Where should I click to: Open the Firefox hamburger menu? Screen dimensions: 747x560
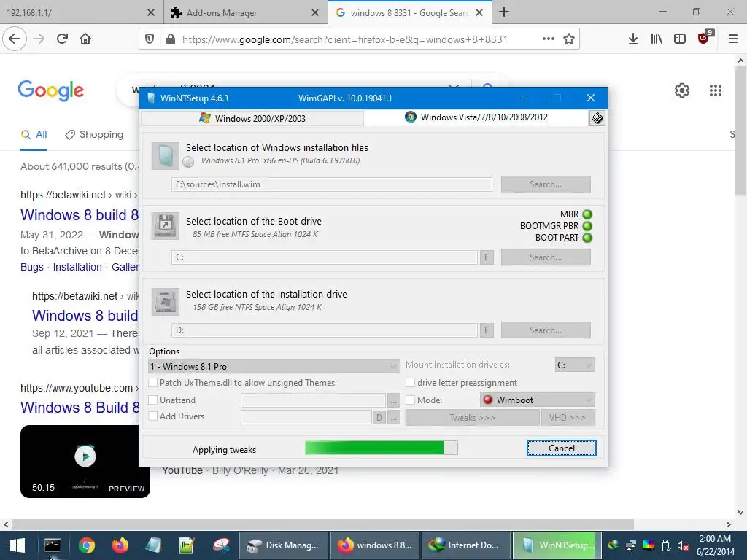click(x=732, y=39)
